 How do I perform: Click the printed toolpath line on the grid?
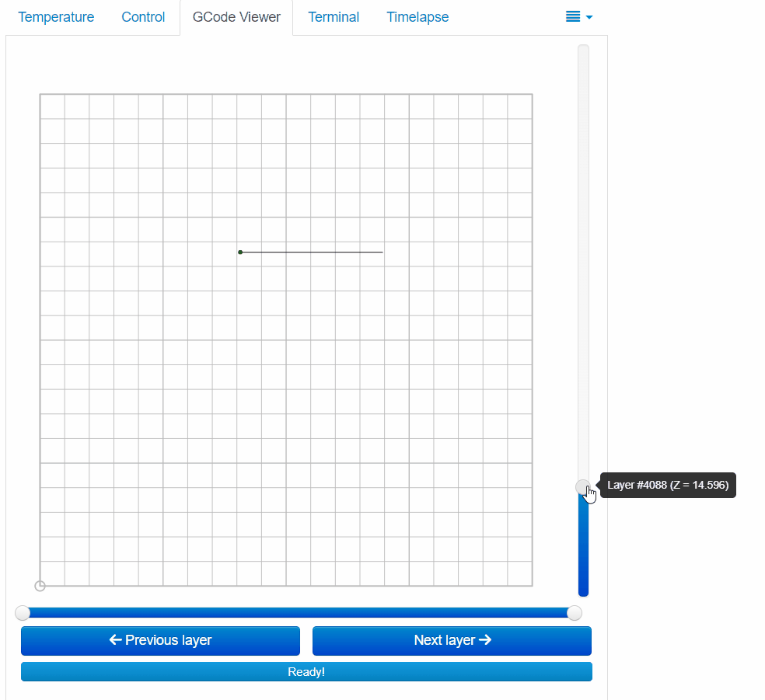click(311, 252)
